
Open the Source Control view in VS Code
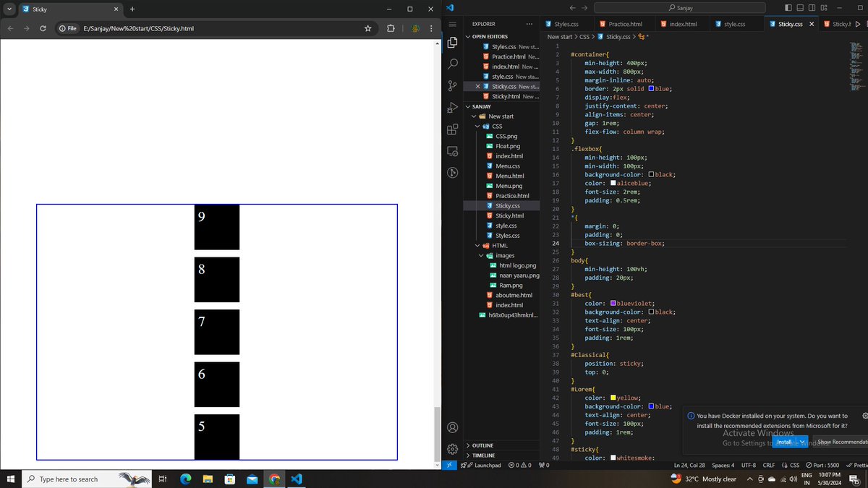453,85
